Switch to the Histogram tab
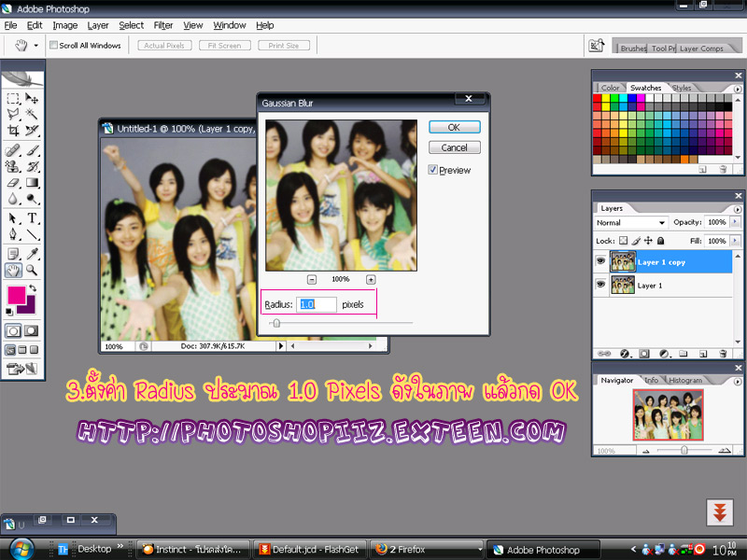Image resolution: width=747 pixels, height=560 pixels. pyautogui.click(x=685, y=380)
